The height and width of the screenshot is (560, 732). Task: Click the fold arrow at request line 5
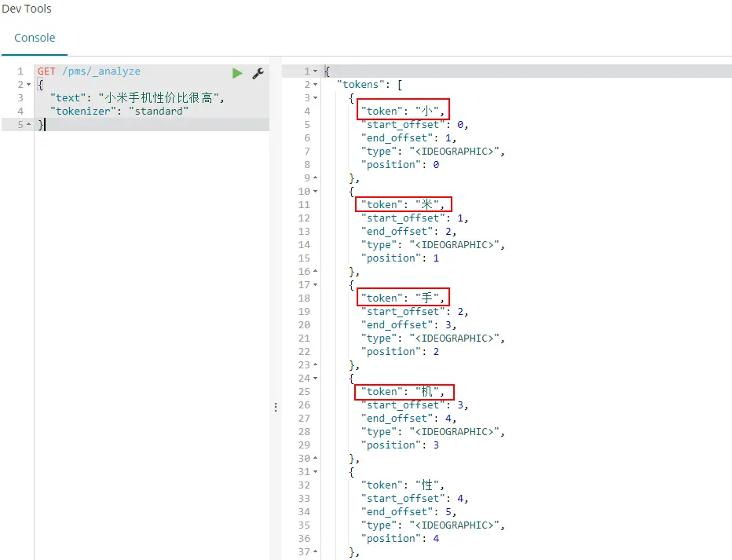pos(29,124)
